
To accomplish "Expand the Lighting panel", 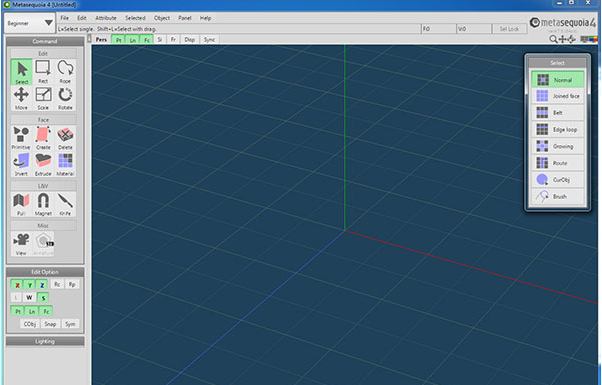I will [45, 341].
